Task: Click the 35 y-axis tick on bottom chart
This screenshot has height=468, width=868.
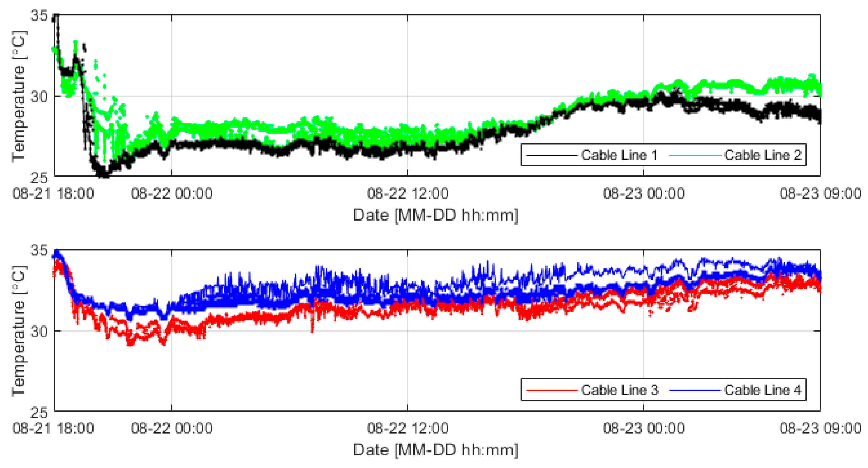Action: point(39,250)
